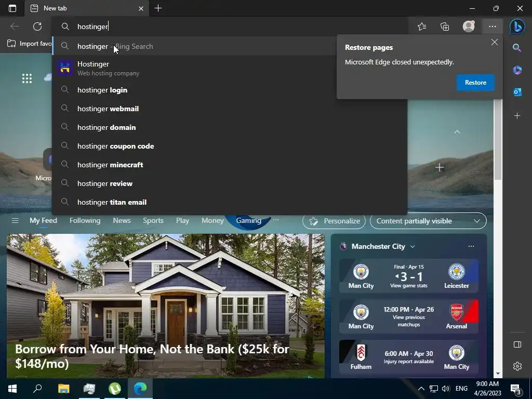
Task: Open Manchester City card options ellipsis
Action: click(x=471, y=246)
